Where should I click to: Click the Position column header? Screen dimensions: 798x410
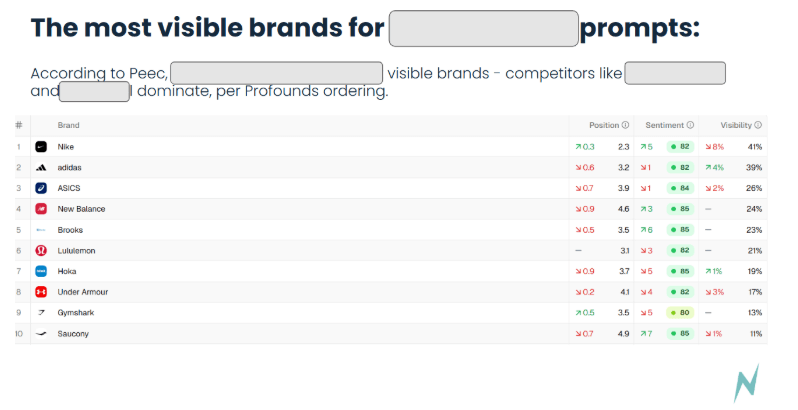coord(604,125)
